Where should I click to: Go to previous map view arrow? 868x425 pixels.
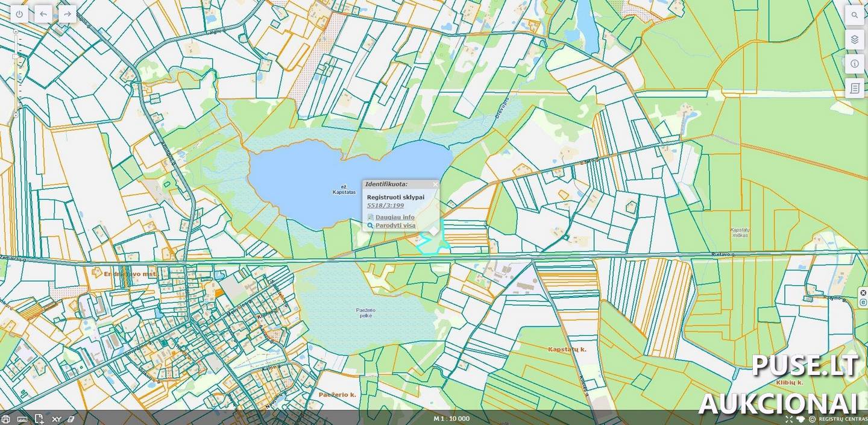[43, 14]
